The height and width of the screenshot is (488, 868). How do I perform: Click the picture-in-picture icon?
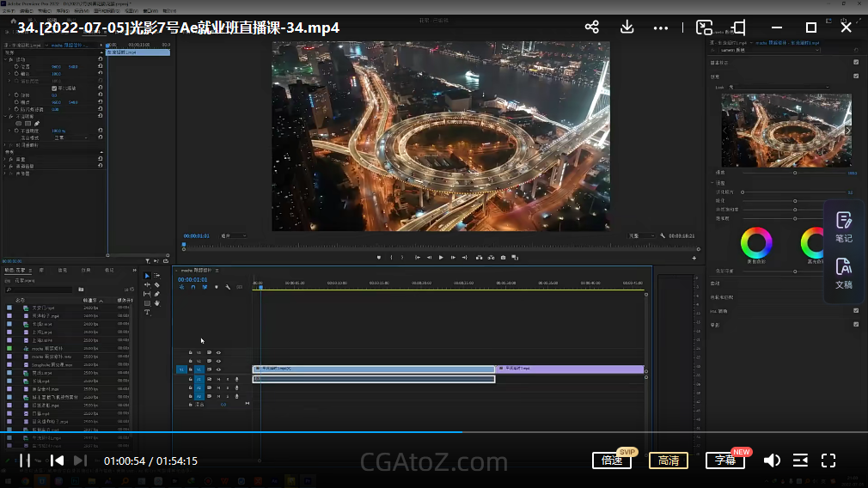coord(704,27)
